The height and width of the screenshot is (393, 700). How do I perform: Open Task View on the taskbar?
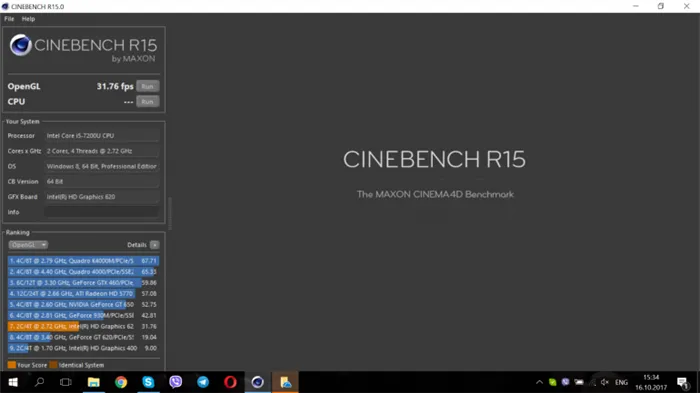pyautogui.click(x=66, y=382)
